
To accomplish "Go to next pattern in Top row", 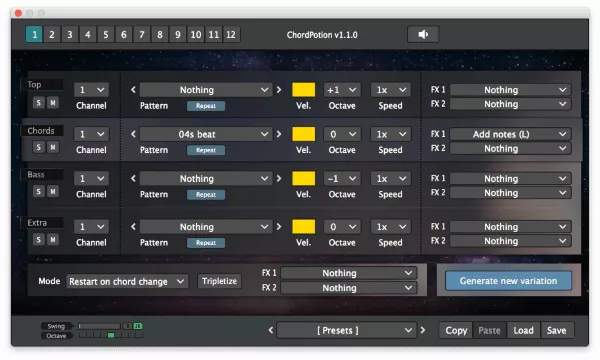I will coord(279,90).
